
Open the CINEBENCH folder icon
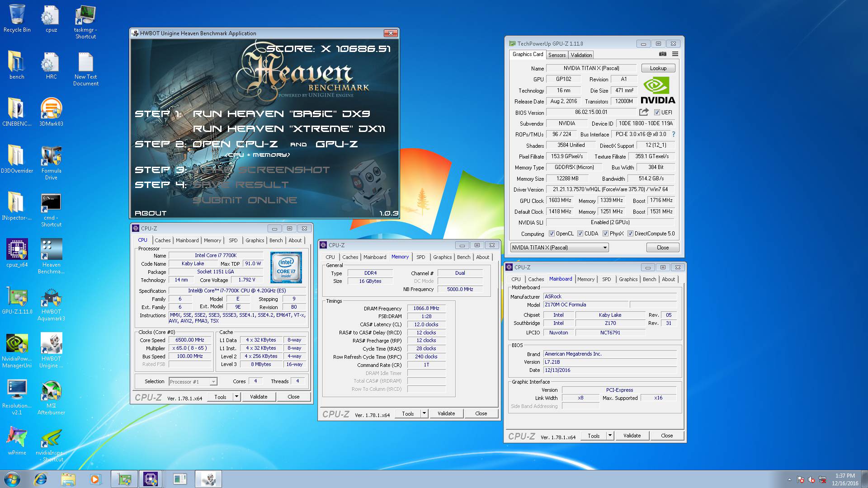click(17, 112)
